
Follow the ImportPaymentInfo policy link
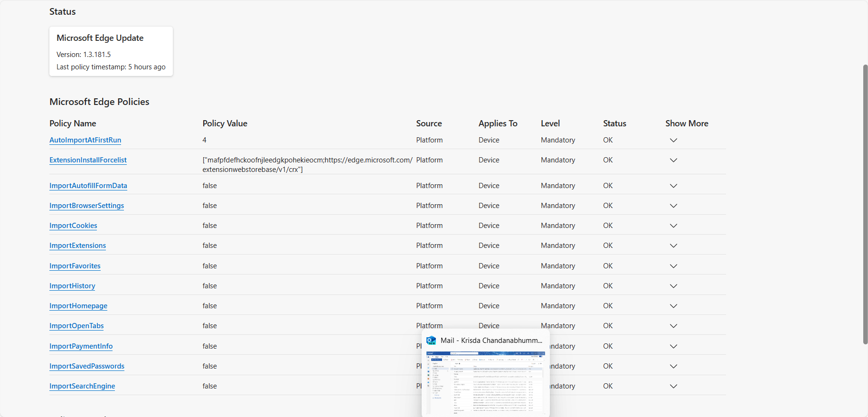pyautogui.click(x=81, y=346)
